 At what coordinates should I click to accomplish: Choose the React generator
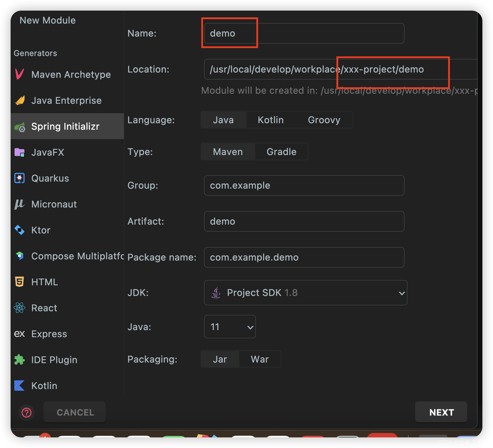[x=44, y=308]
